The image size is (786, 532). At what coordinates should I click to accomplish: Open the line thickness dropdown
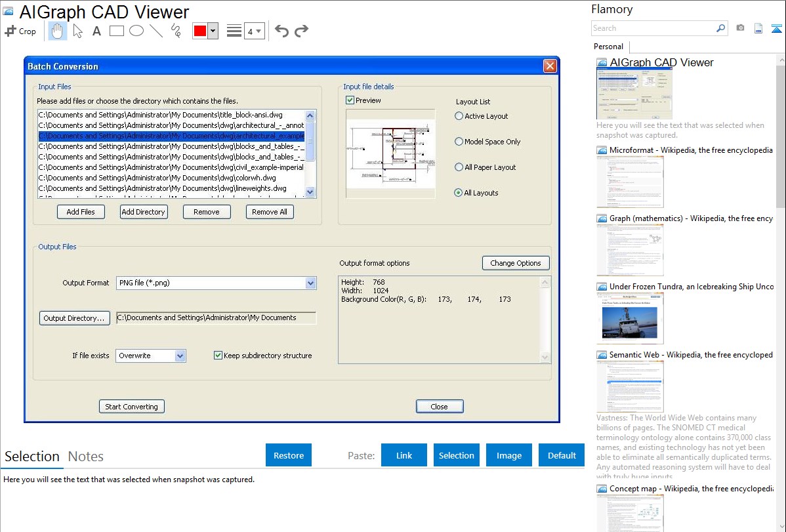[254, 31]
